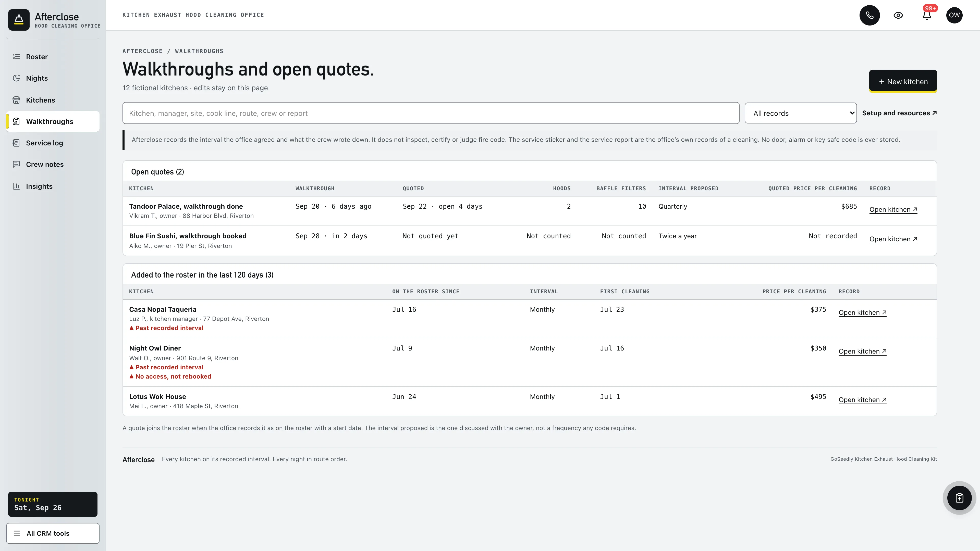980x551 pixels.
Task: Open the Insights section
Action: click(53, 186)
